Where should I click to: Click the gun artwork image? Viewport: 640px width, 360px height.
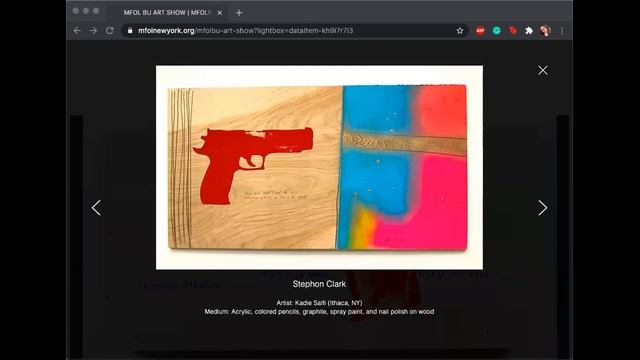[x=319, y=167]
